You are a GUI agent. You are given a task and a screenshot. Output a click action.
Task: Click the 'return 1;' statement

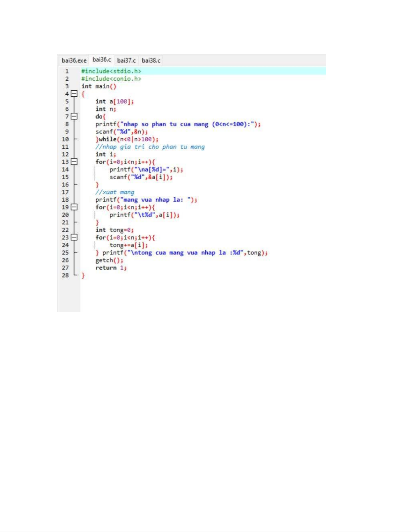point(111,268)
